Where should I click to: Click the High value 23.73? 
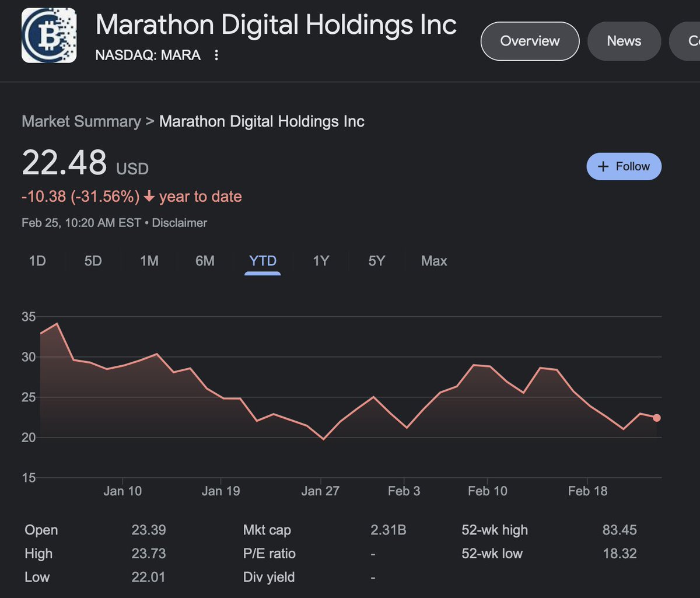(149, 554)
